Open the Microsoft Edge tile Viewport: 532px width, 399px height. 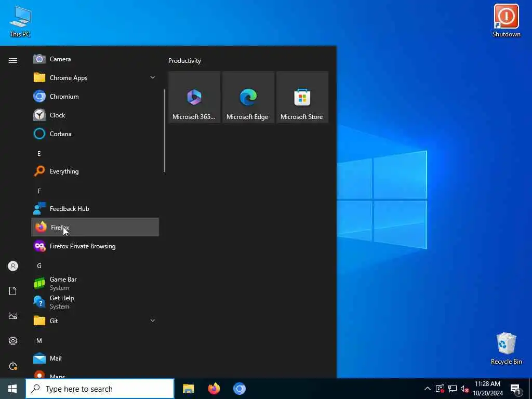click(248, 97)
